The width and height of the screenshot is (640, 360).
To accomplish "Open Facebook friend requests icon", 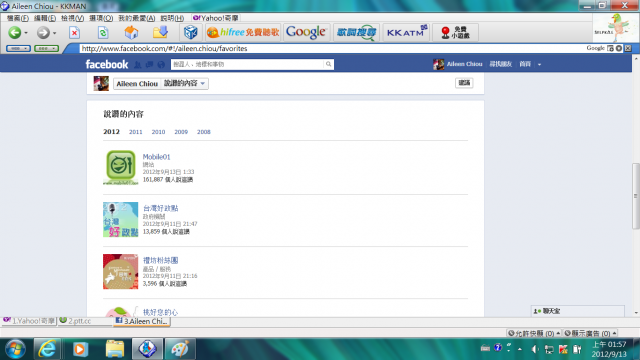I will pos(138,64).
